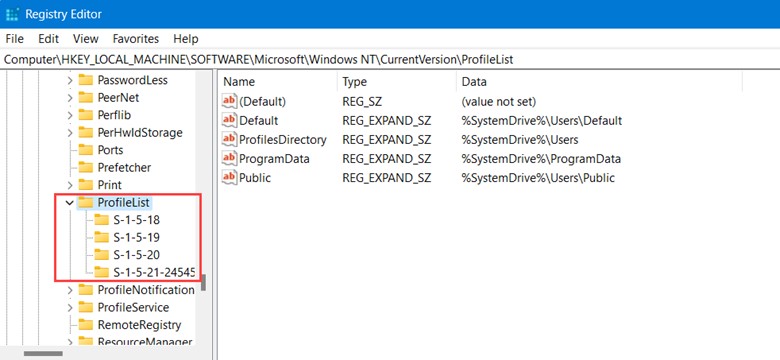
Task: Select the S-1-5-18 subkey label
Action: click(136, 220)
